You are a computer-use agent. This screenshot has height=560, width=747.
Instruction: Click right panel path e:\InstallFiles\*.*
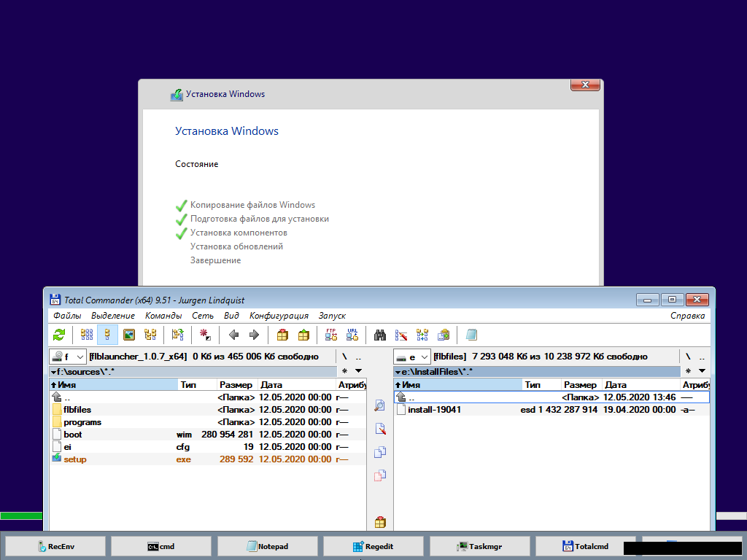(537, 371)
